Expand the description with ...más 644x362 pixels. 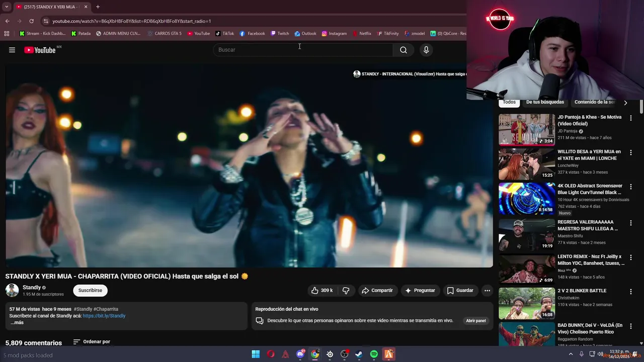pos(17,323)
